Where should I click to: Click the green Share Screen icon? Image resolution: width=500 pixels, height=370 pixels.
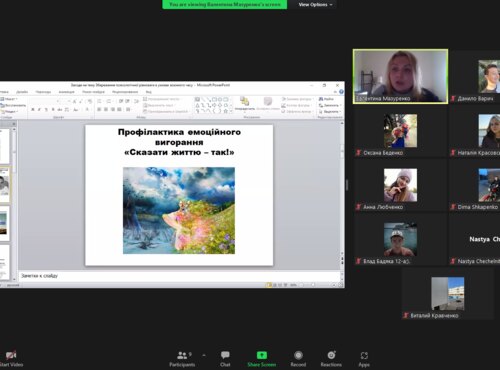point(262,355)
